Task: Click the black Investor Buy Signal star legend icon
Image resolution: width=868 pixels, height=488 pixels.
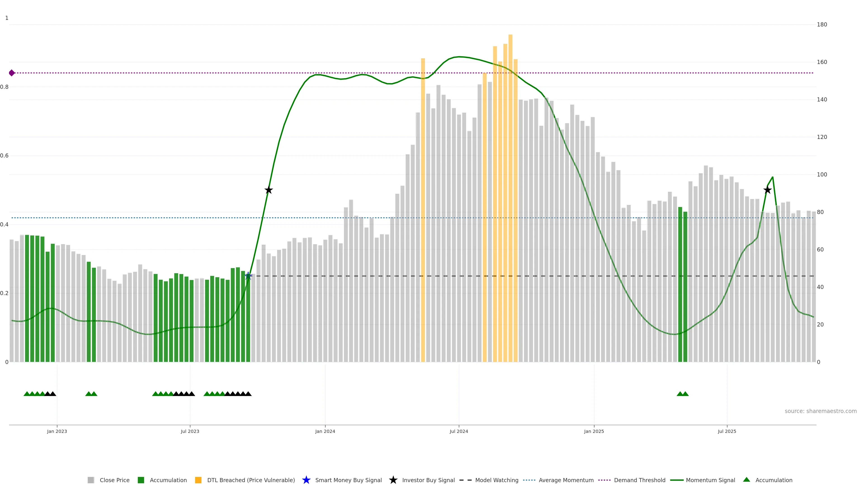Action: (393, 480)
